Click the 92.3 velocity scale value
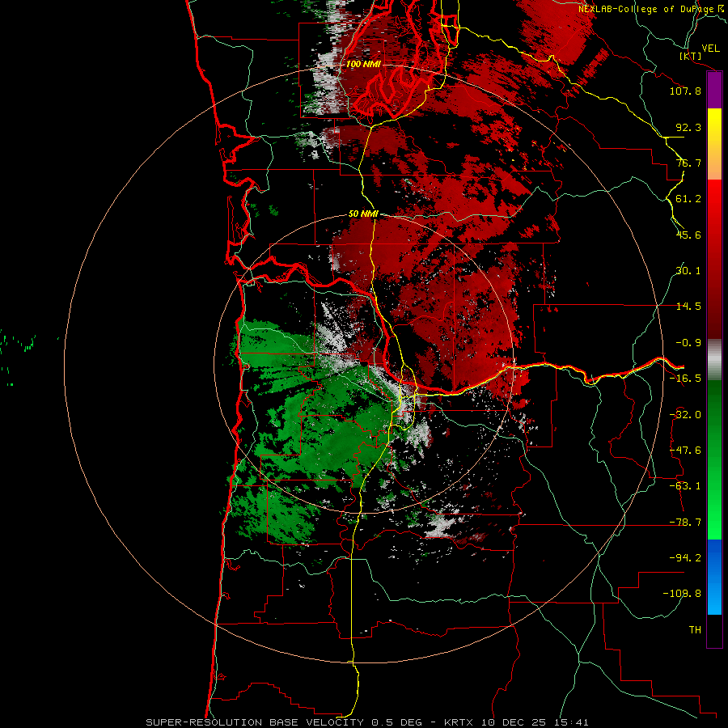This screenshot has height=728, width=728. (x=688, y=127)
